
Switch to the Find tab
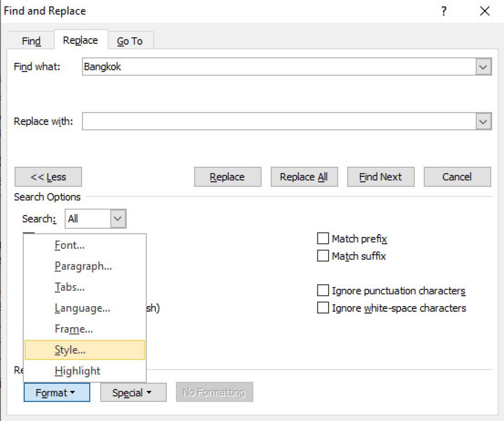tap(31, 40)
